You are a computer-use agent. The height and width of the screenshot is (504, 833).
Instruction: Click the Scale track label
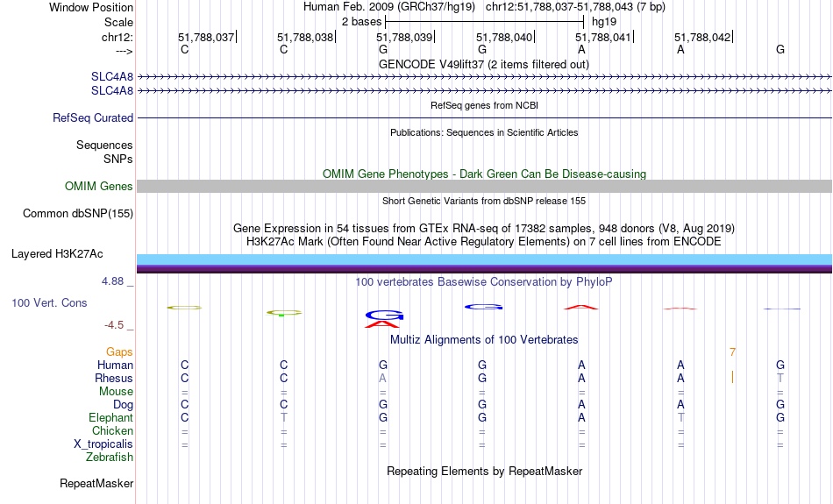118,22
